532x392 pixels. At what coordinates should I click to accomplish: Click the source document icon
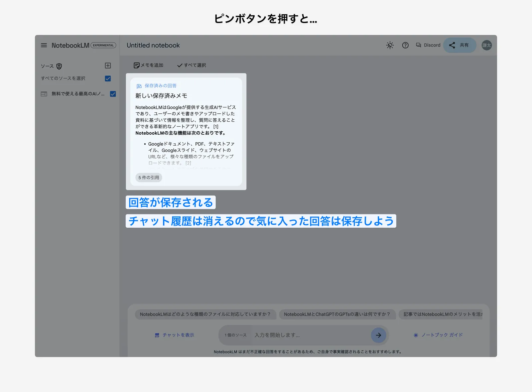[x=44, y=94]
